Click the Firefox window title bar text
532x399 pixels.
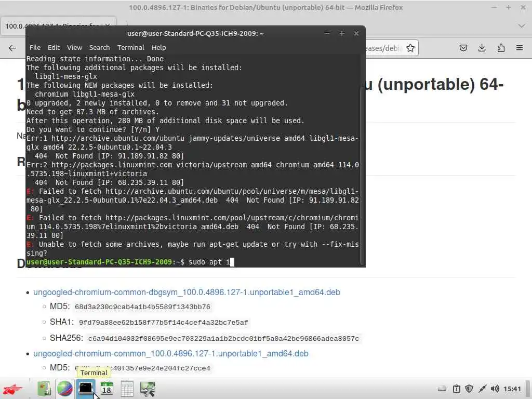click(x=265, y=7)
